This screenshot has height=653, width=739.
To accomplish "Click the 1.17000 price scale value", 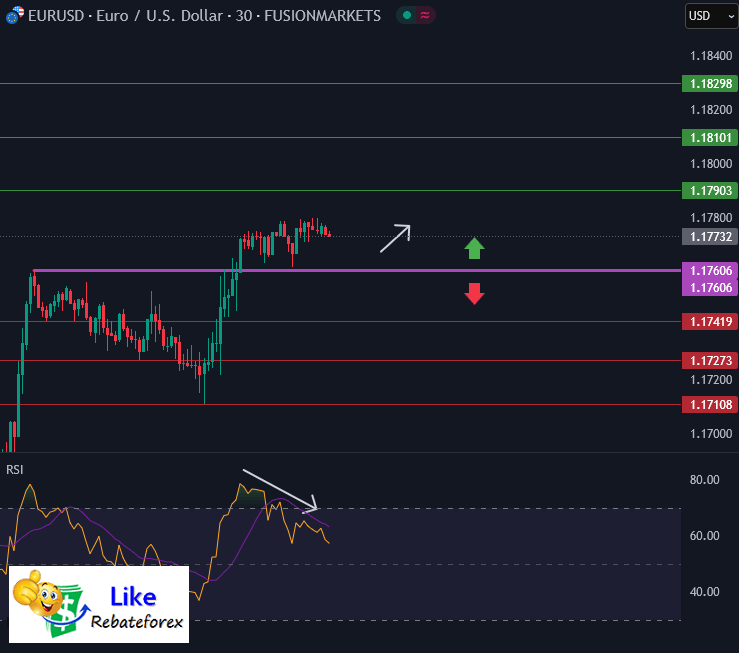I will 711,434.
